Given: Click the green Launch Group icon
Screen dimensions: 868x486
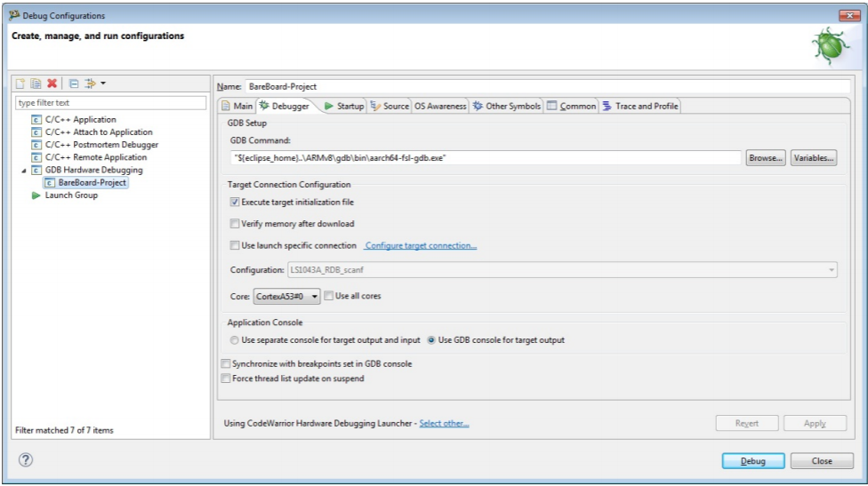Looking at the screenshot, I should [36, 195].
